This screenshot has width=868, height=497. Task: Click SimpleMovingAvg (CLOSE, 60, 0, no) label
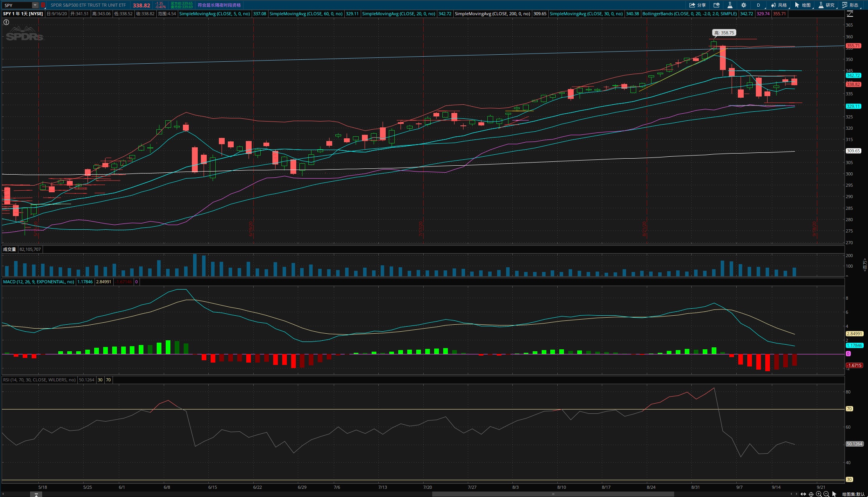pyautogui.click(x=306, y=14)
